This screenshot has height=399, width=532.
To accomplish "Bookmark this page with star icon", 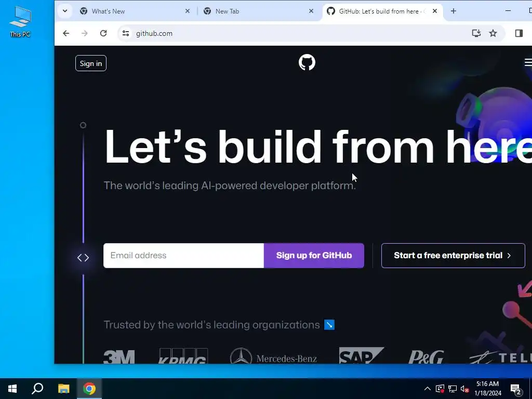I will 493,33.
